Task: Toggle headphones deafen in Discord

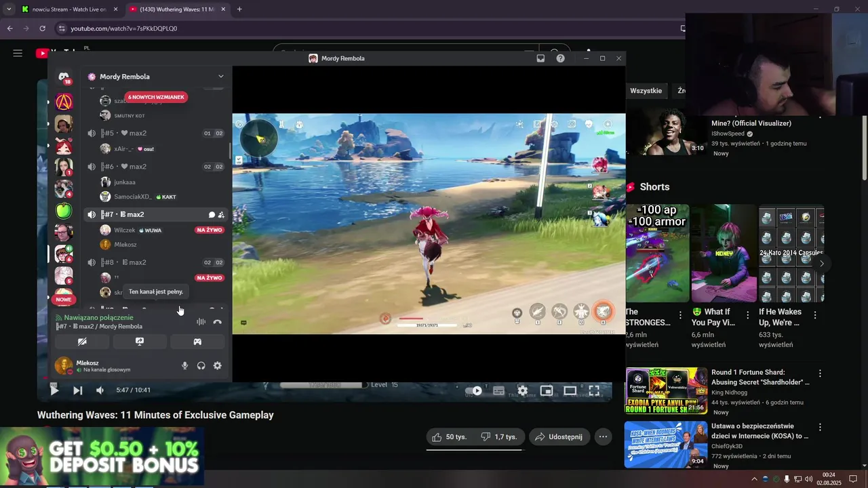Action: coord(201,365)
